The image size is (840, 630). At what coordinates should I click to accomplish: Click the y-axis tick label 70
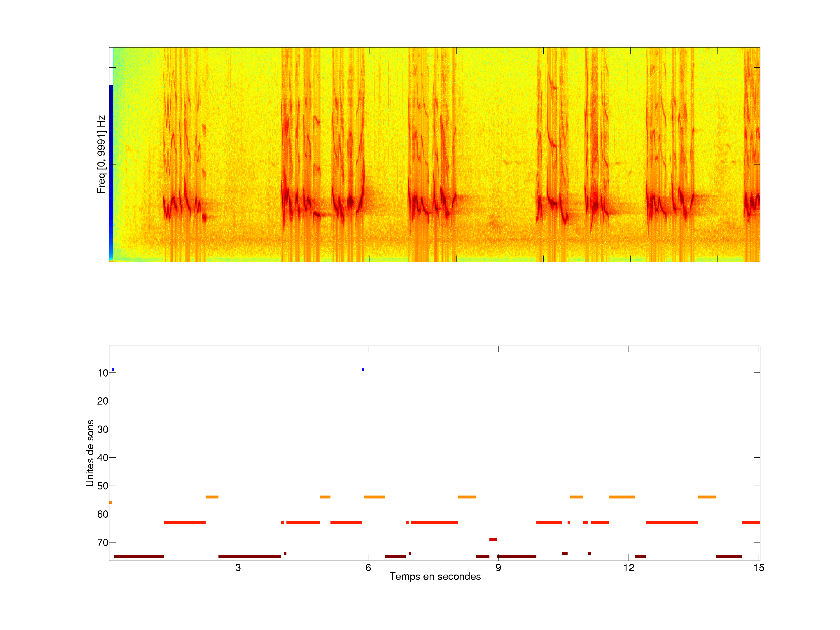point(103,542)
